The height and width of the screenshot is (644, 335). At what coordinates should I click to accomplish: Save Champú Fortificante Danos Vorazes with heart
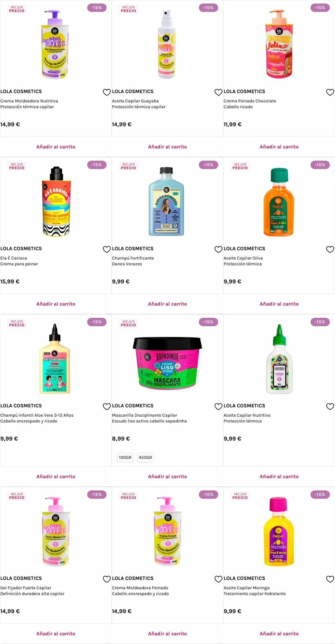[x=218, y=249]
